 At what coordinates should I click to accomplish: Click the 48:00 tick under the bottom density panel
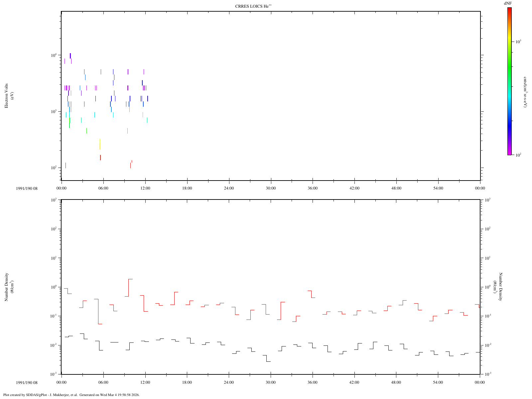396,382
